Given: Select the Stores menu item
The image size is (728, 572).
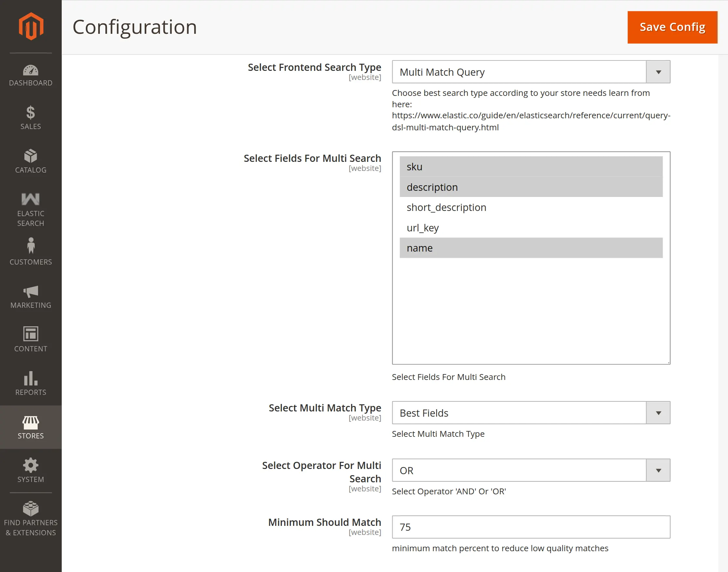Looking at the screenshot, I should point(31,427).
